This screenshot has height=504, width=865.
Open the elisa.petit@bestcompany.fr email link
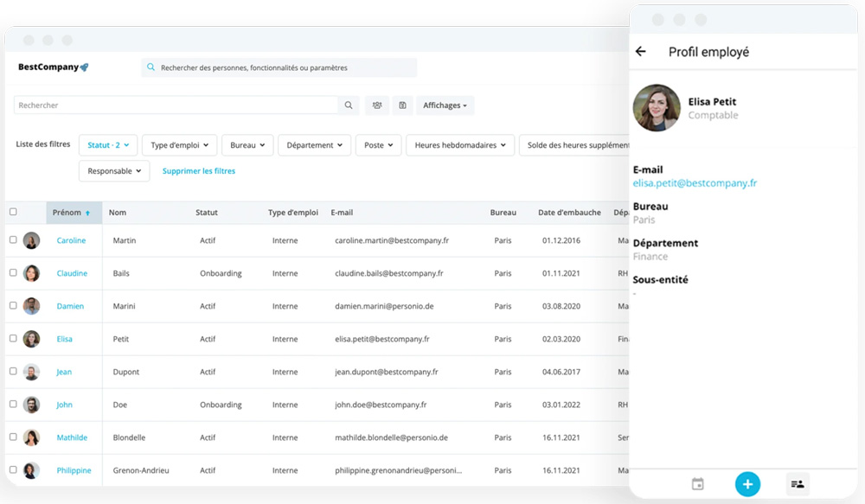[x=695, y=183]
